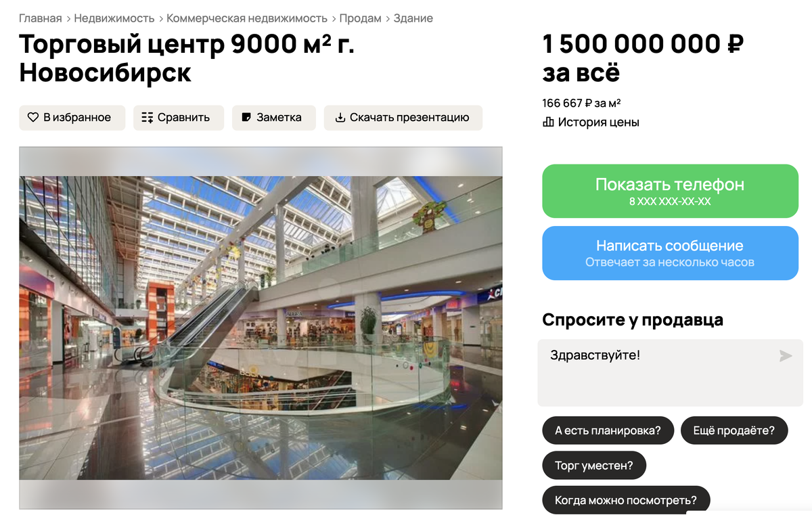
Task: View История цены link text
Action: 599,122
